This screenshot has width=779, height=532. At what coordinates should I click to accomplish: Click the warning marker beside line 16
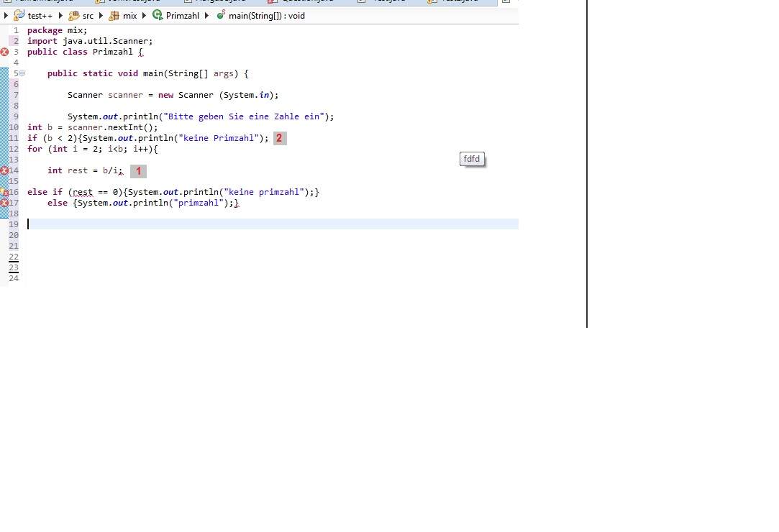pyautogui.click(x=4, y=192)
